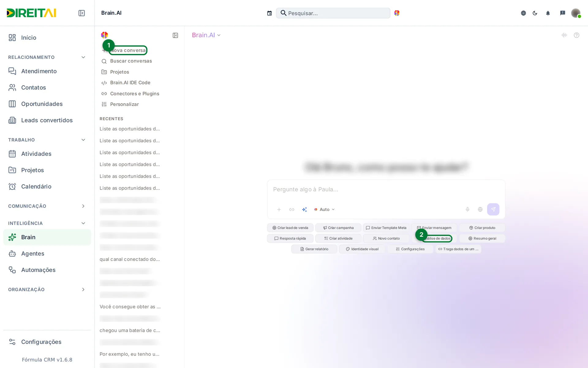
Task: Open language globe in top bar
Action: (x=523, y=13)
